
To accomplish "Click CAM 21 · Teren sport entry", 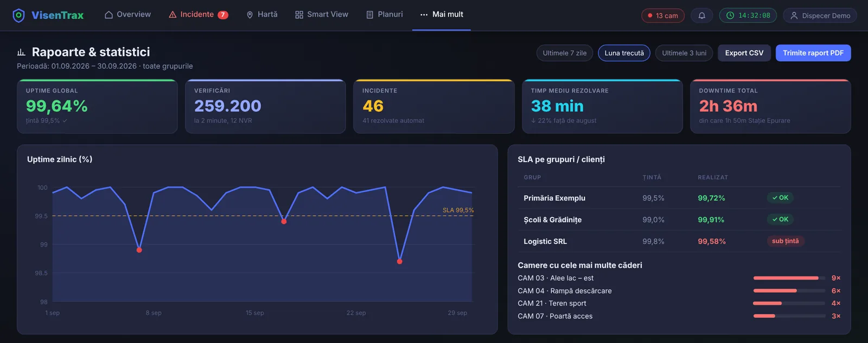I will [552, 303].
